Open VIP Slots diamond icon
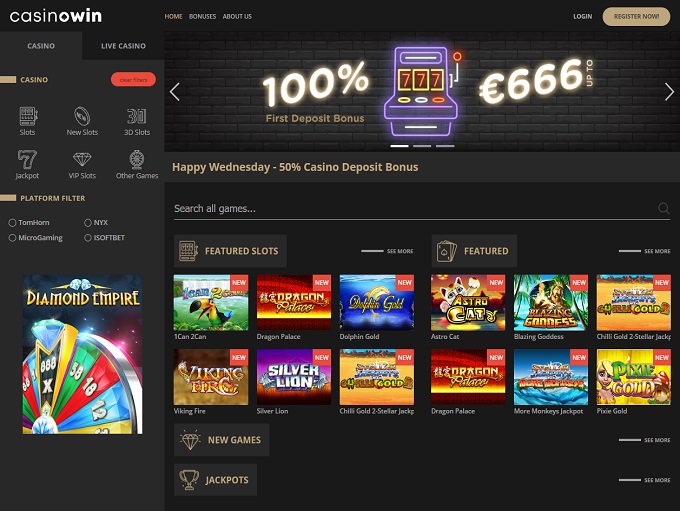Image resolution: width=680 pixels, height=511 pixels. (x=82, y=159)
